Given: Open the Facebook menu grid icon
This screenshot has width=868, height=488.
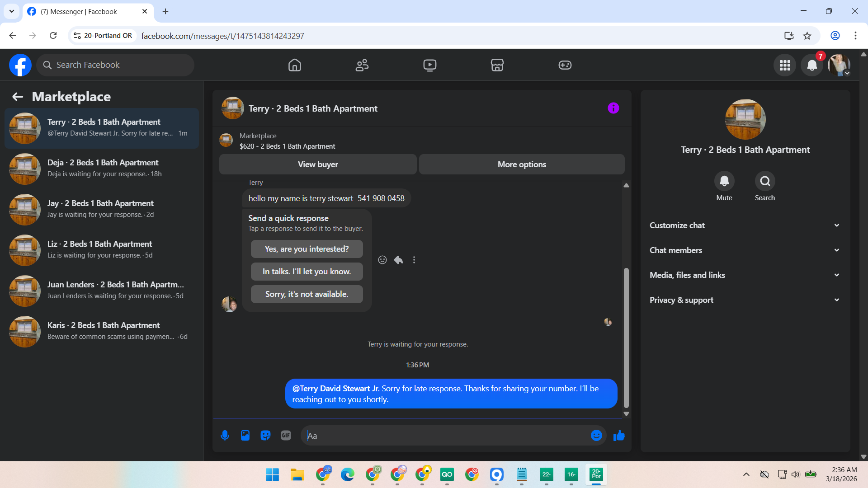Looking at the screenshot, I should [x=785, y=65].
